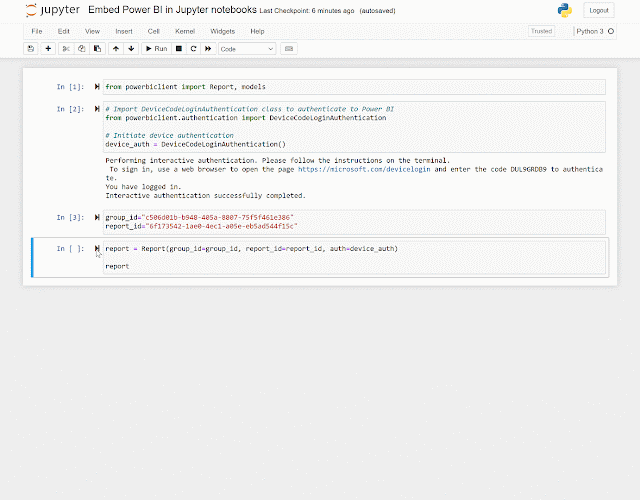Open the microsoft.com/devicelogin link
This screenshot has height=500, width=640.
pyautogui.click(x=364, y=169)
